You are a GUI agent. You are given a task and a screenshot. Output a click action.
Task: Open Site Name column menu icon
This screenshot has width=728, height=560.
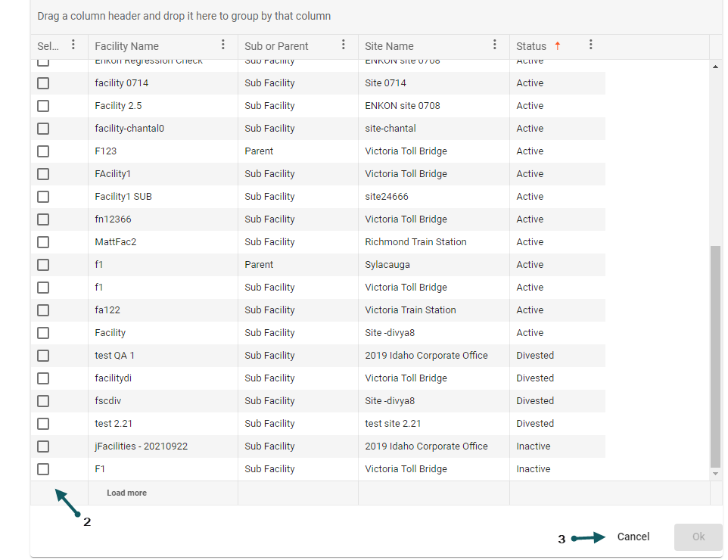494,45
